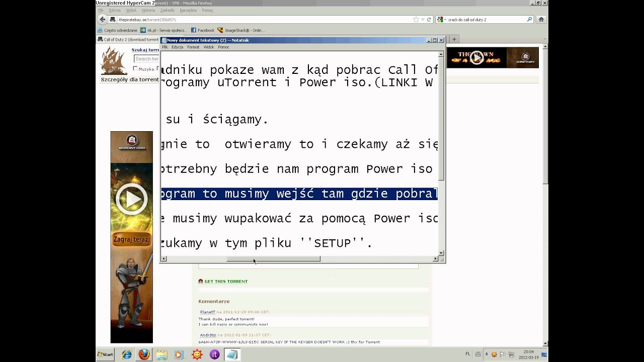Click GET THIS TORRENT link
The width and height of the screenshot is (644, 362).
tap(226, 282)
